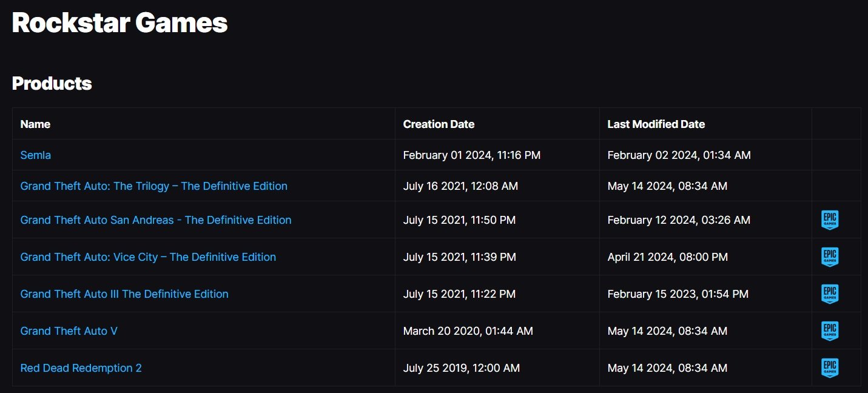
Task: Click the Rockstar Games page heading
Action: coord(120,23)
